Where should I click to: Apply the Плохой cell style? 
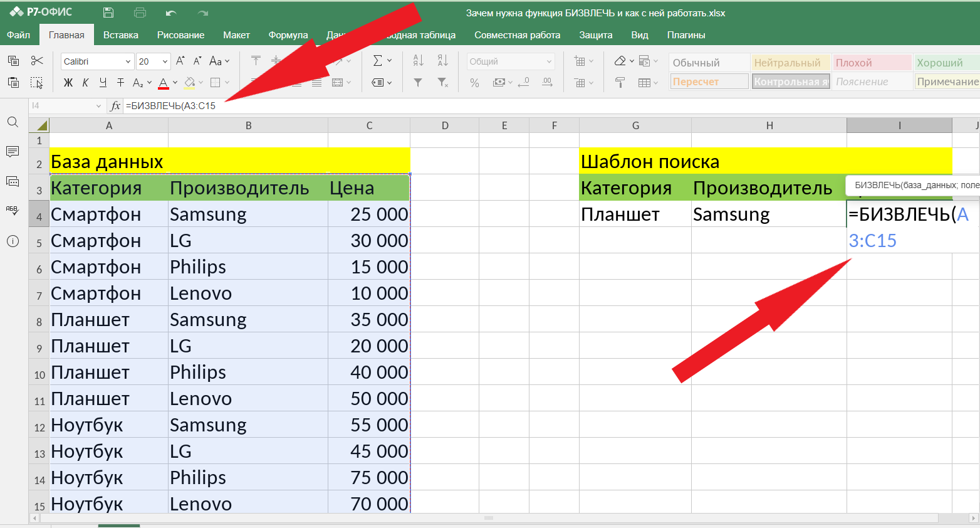click(x=872, y=63)
